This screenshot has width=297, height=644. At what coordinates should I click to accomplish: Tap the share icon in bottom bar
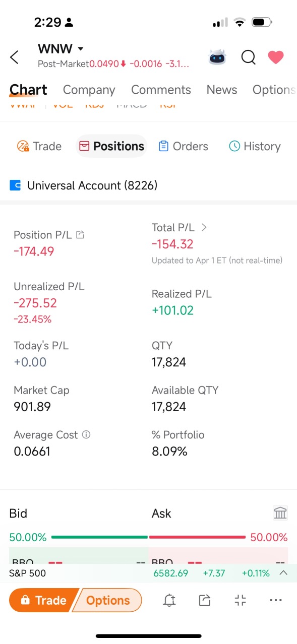coord(205,600)
